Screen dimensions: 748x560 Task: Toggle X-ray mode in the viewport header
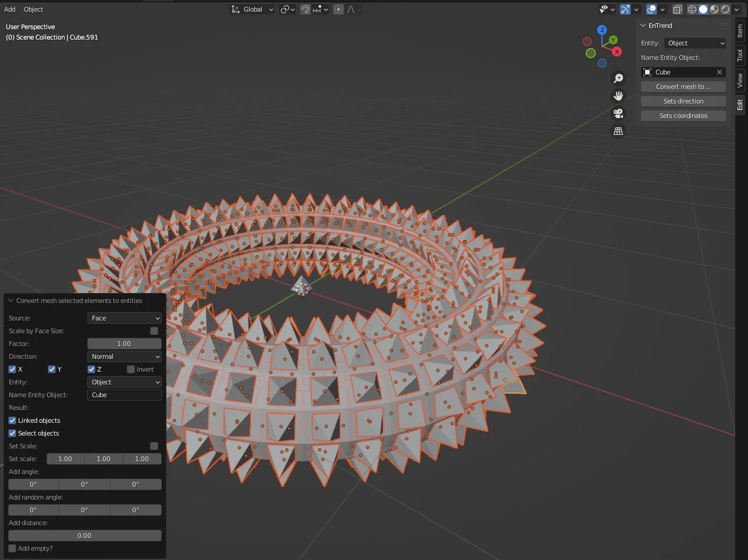(x=677, y=9)
